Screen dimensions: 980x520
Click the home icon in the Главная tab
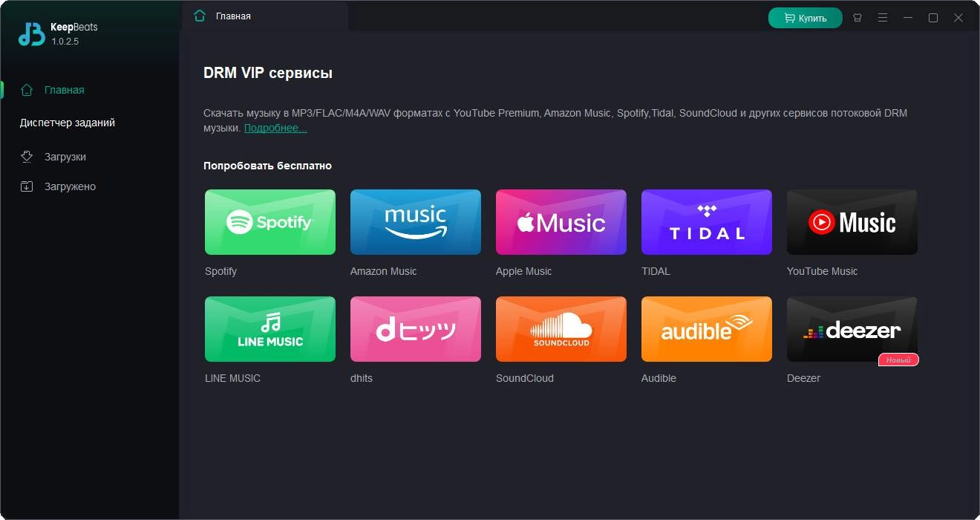199,16
